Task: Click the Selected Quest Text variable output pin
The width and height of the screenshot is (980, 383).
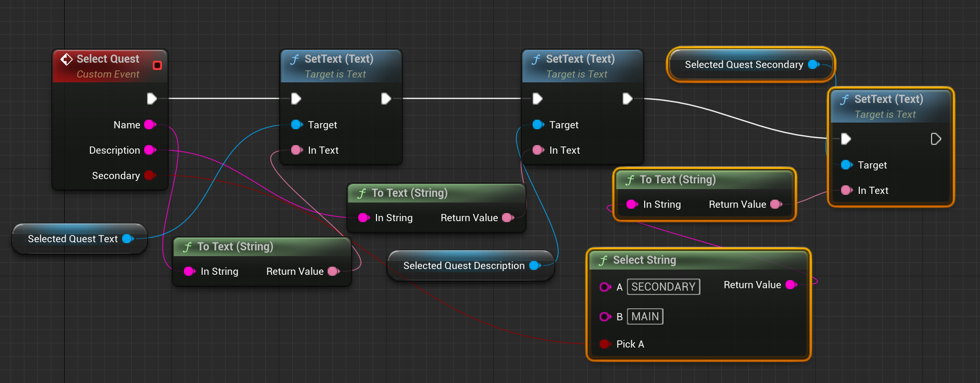Action: pyautogui.click(x=128, y=238)
